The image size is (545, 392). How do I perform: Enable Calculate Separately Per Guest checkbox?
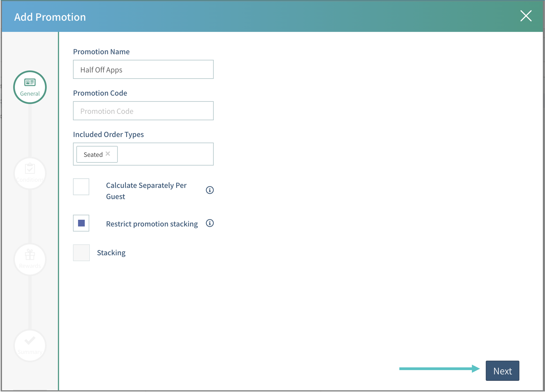click(x=81, y=187)
